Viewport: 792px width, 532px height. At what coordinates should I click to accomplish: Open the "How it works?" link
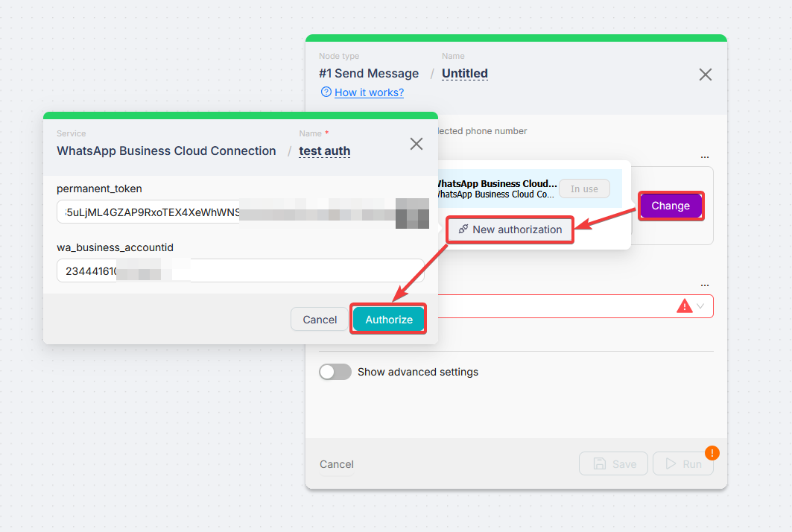pos(368,92)
